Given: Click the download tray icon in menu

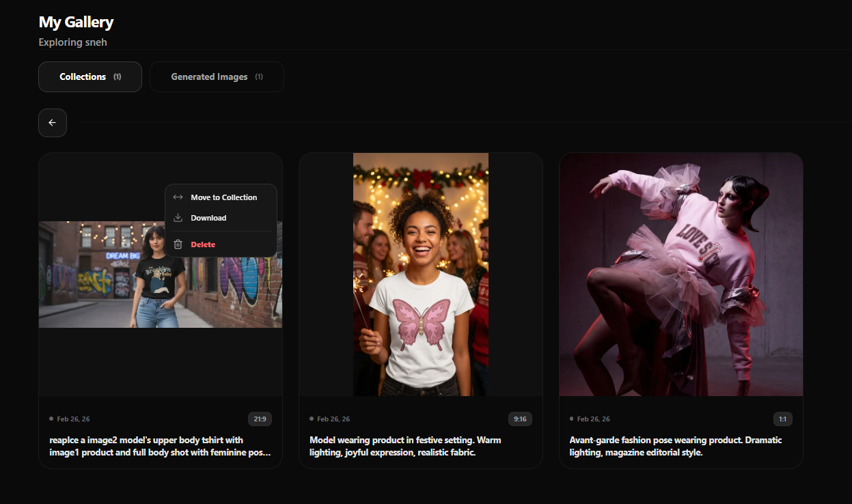Looking at the screenshot, I should tap(178, 218).
